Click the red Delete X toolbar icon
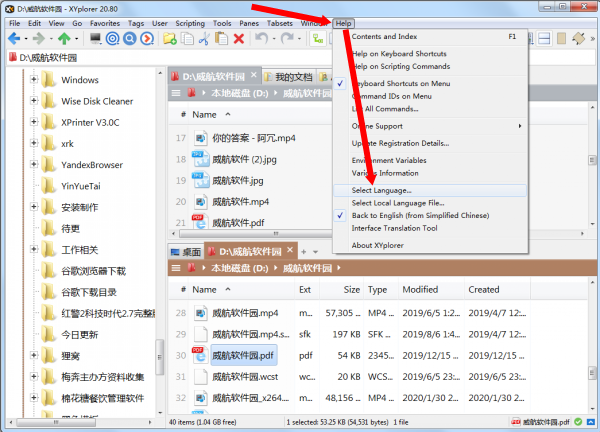Screen dimensions: 600x432 238,39
